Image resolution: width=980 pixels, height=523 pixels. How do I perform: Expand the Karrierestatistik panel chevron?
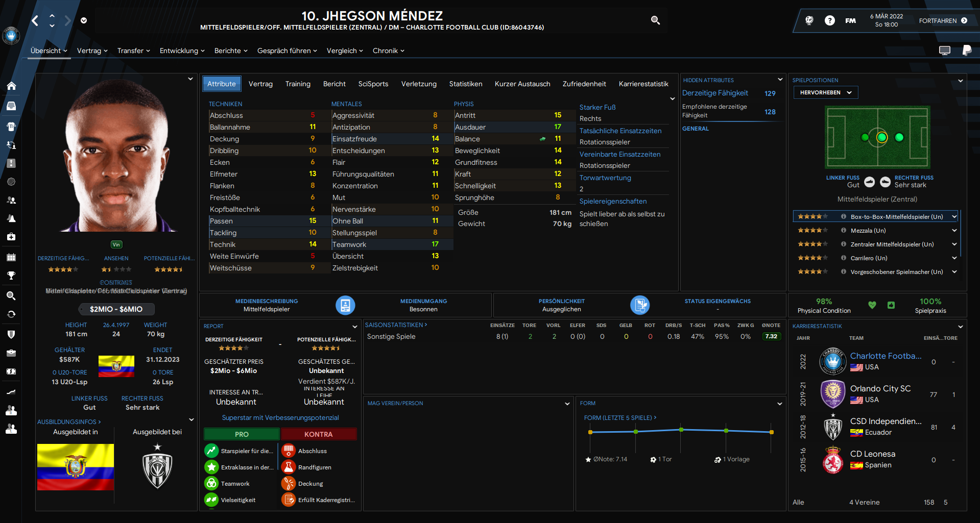click(x=960, y=327)
